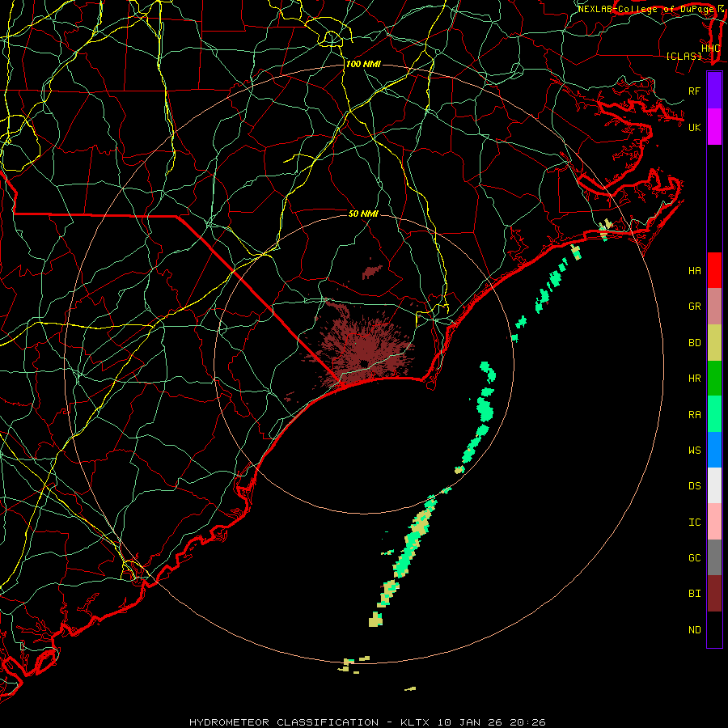The height and width of the screenshot is (728, 728).
Task: Click the WS blue legend swatch
Action: (x=714, y=450)
